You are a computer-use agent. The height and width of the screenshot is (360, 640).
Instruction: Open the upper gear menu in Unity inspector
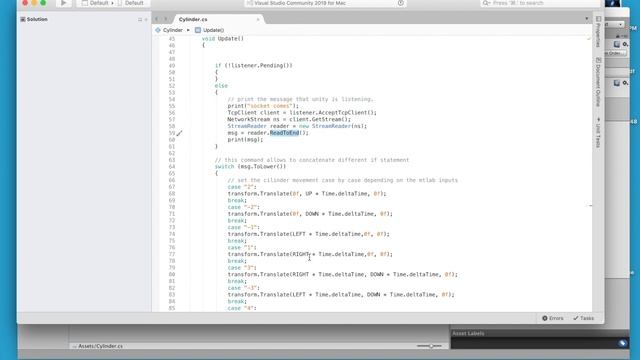(x=625, y=44)
